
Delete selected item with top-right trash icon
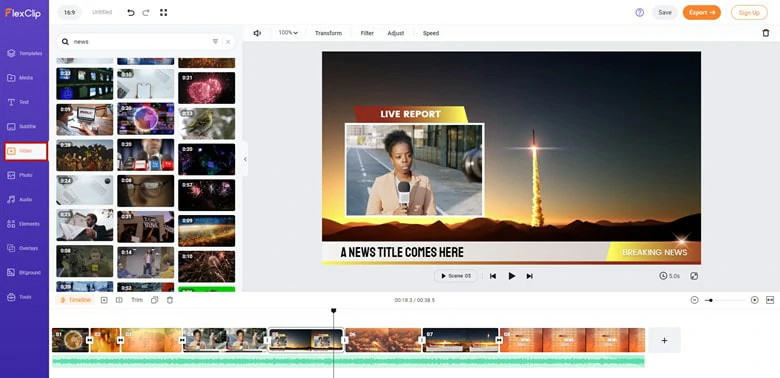766,33
